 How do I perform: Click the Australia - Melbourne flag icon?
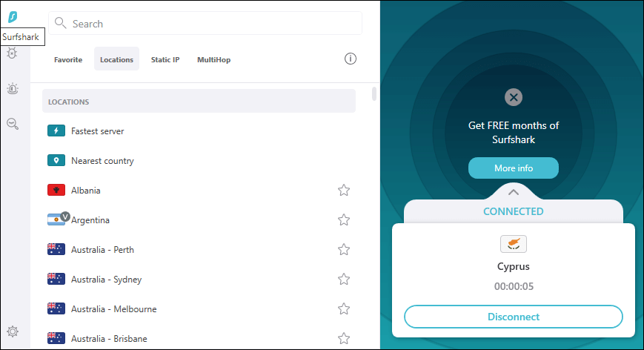56,308
